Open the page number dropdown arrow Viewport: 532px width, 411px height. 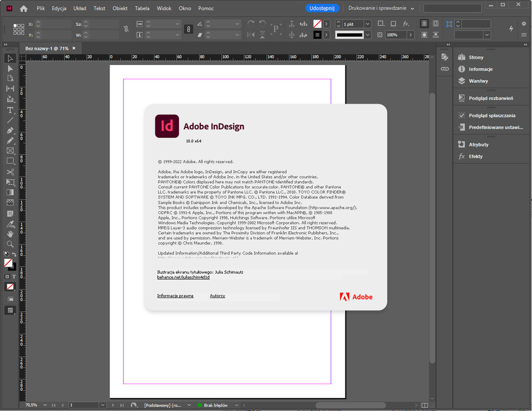coord(102,405)
